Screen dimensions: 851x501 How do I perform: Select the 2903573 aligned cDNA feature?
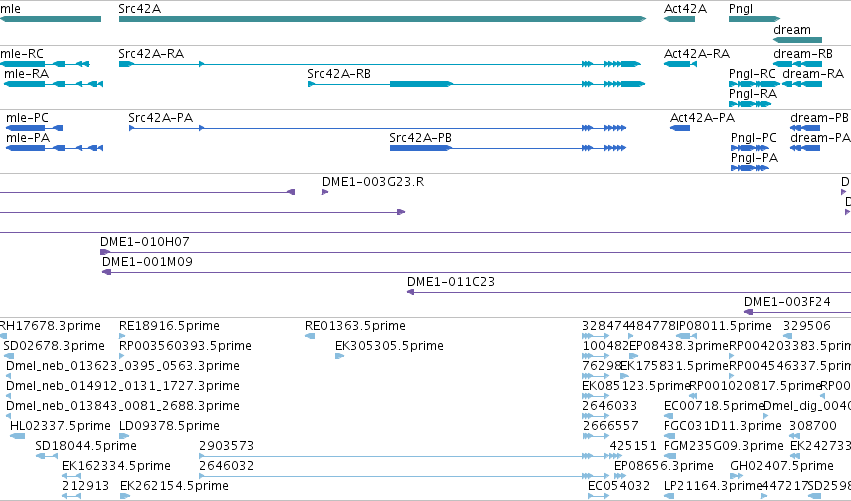click(403, 456)
